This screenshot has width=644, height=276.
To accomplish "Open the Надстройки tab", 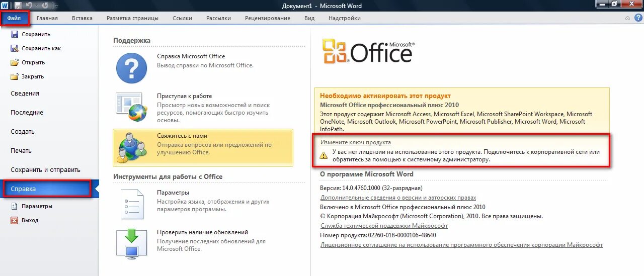I will tap(345, 18).
